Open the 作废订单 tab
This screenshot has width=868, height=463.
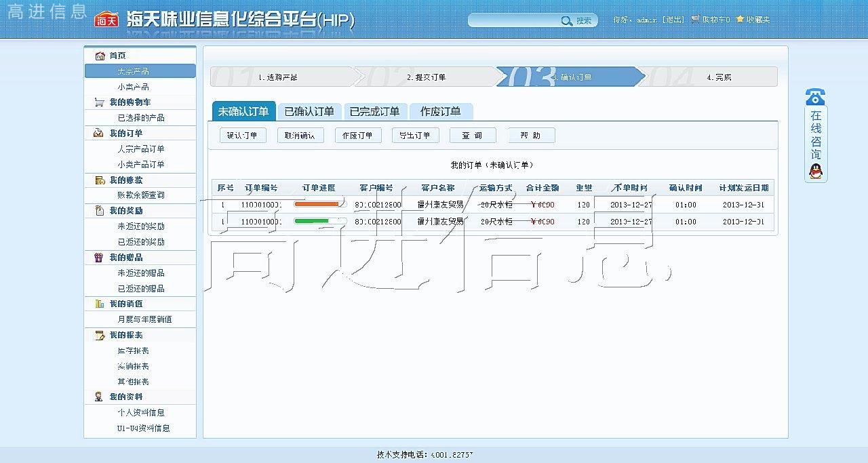(440, 112)
